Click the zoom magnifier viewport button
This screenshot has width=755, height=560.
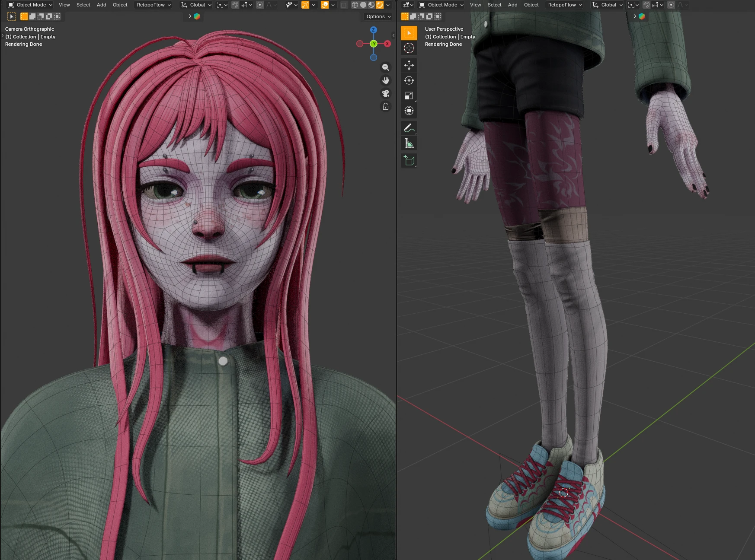click(385, 67)
